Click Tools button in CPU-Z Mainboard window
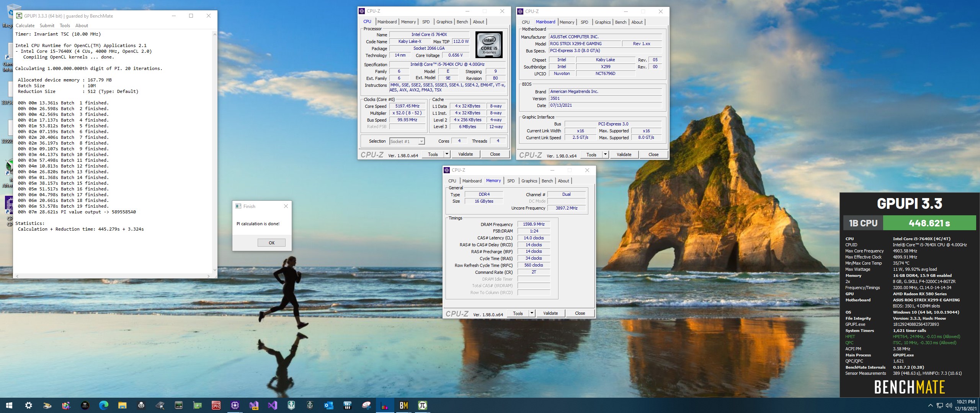Image resolution: width=980 pixels, height=413 pixels. coord(591,154)
